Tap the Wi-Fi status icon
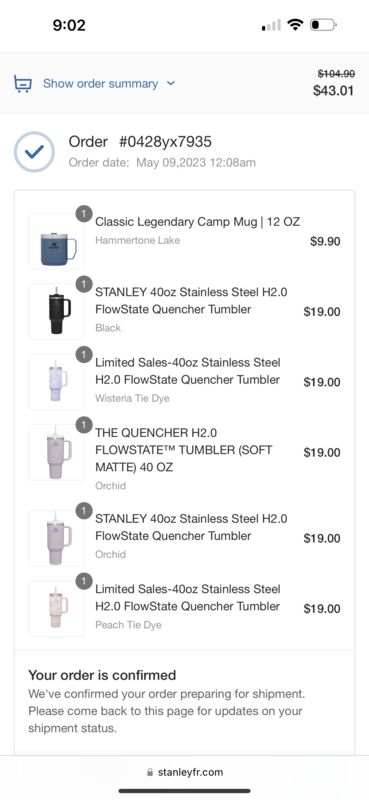The width and height of the screenshot is (369, 800). (x=295, y=24)
